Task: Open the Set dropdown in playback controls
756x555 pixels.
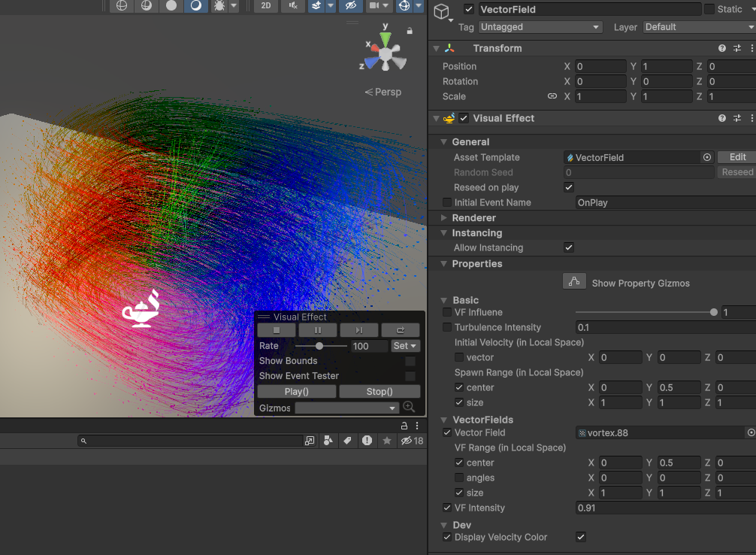Action: [404, 345]
